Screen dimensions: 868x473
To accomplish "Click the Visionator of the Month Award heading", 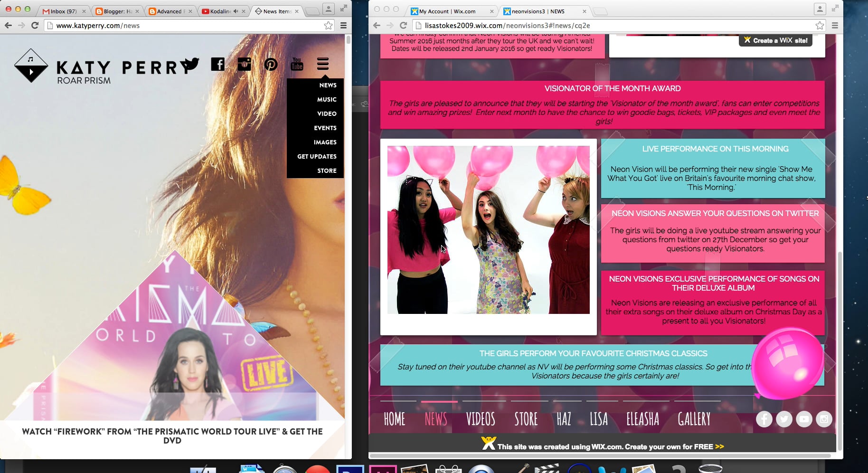I will 612,88.
